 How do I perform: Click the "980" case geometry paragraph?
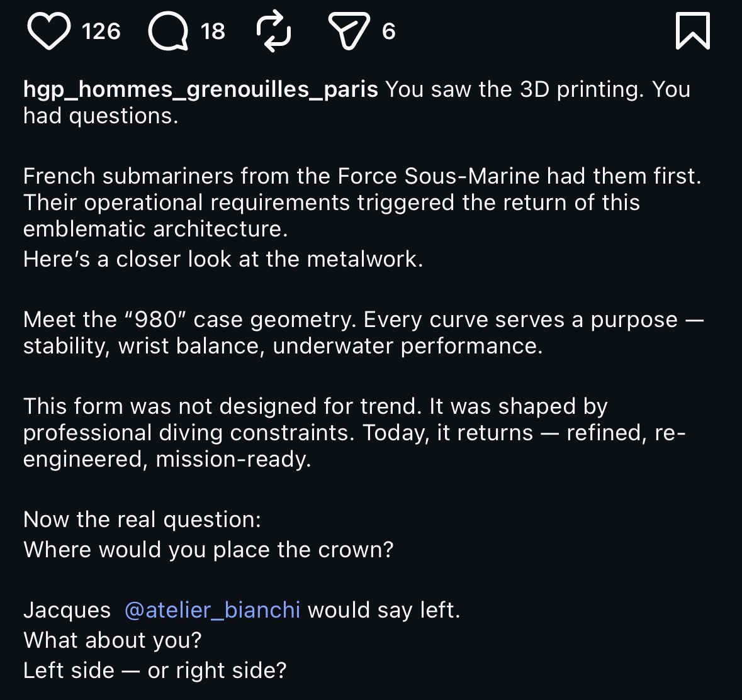pos(362,333)
